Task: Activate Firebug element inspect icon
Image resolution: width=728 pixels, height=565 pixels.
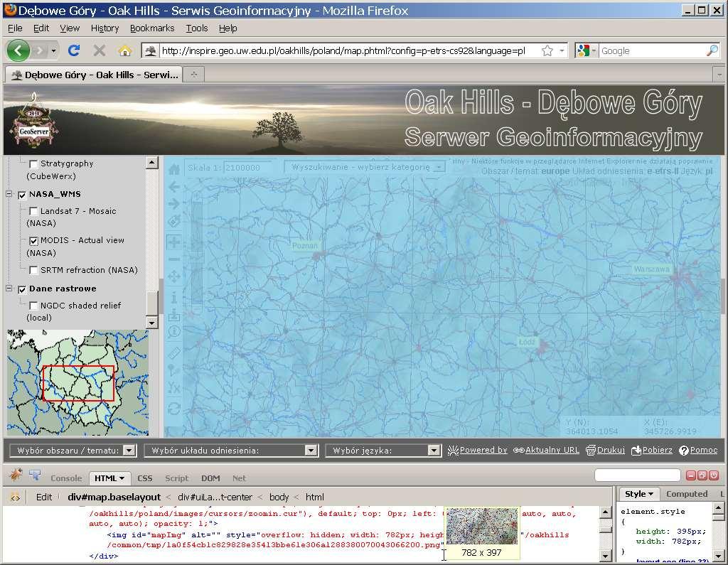Action: 35,475
